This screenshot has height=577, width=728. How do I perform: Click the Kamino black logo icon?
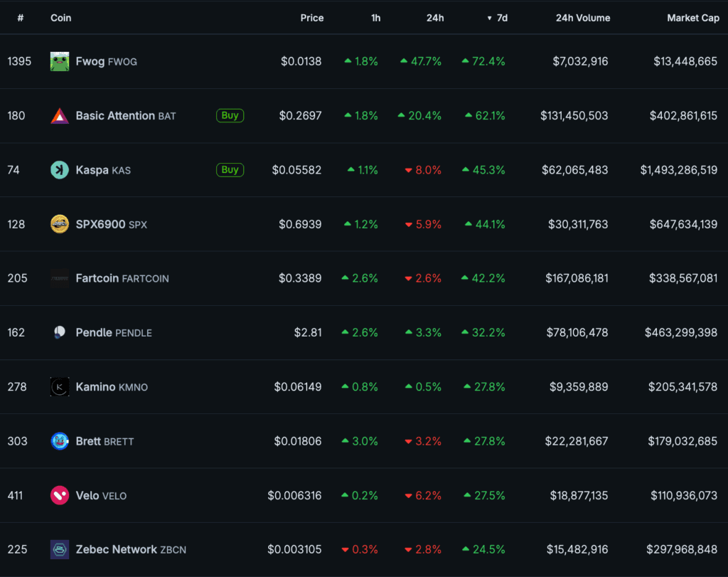click(x=60, y=387)
